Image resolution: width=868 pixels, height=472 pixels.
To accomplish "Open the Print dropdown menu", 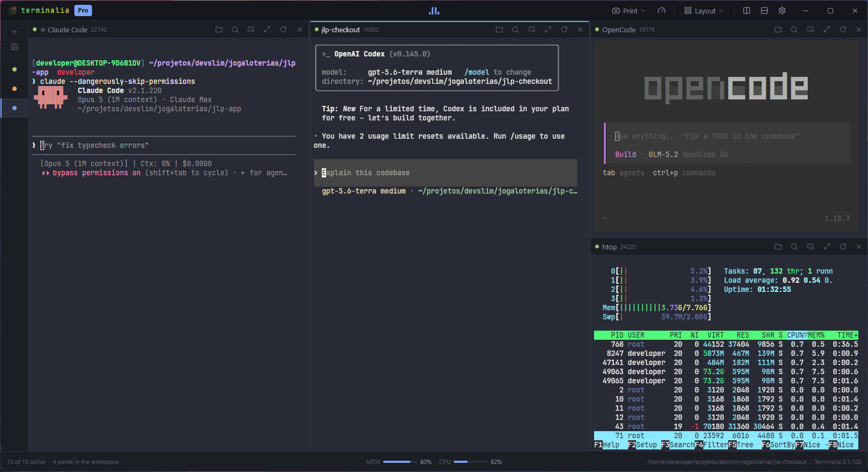I will tap(629, 11).
